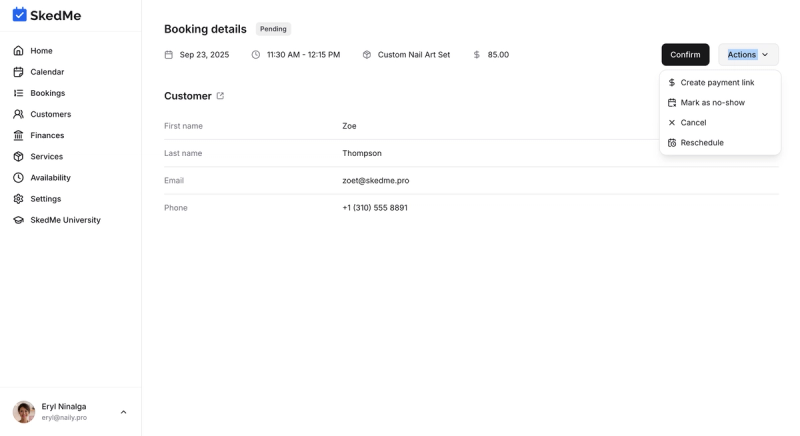The width and height of the screenshot is (800, 436).
Task: Confirm the pending booking
Action: (x=685, y=55)
